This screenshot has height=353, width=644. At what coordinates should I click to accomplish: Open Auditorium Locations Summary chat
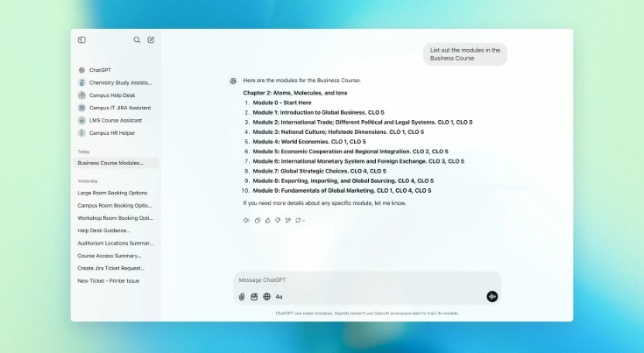(x=117, y=244)
